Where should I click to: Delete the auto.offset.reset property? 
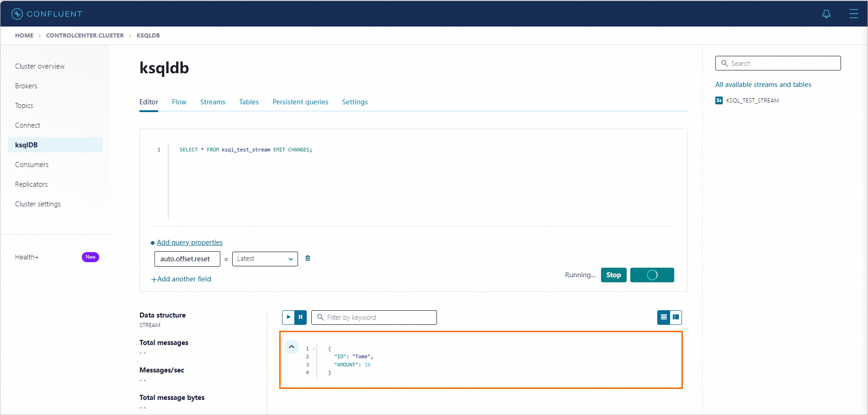[x=308, y=258]
